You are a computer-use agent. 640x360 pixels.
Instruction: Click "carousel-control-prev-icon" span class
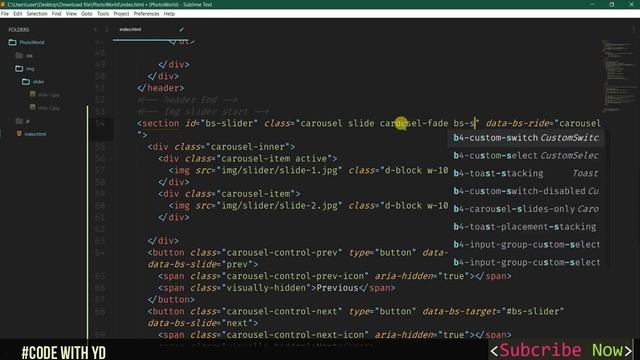pos(295,276)
